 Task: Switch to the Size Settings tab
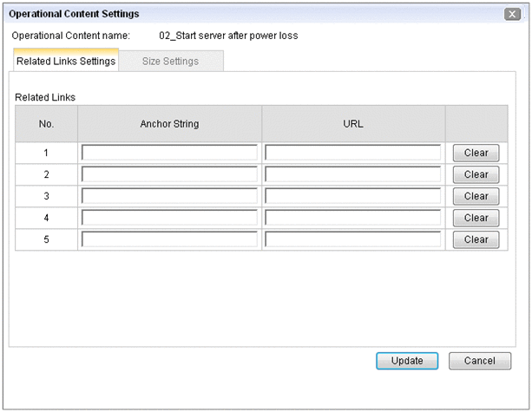click(170, 62)
